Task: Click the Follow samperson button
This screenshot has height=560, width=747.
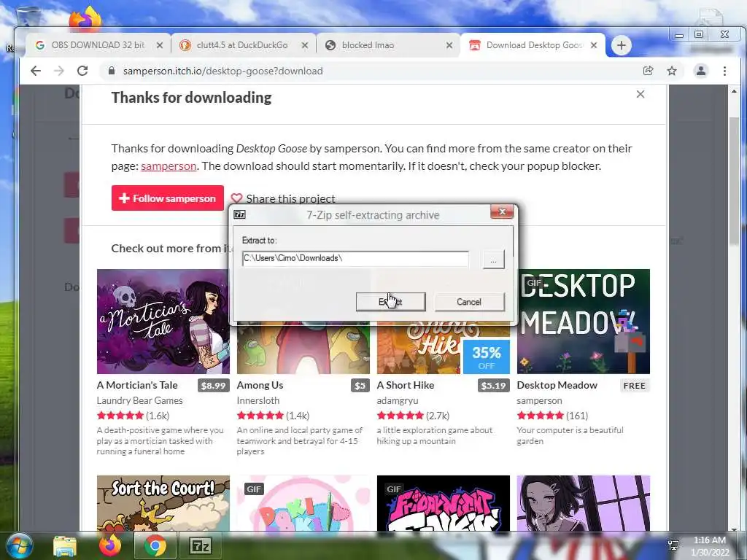Action: click(168, 198)
